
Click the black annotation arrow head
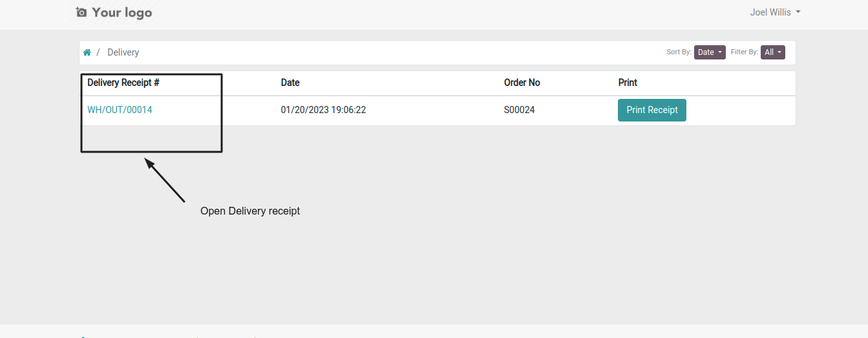point(150,164)
